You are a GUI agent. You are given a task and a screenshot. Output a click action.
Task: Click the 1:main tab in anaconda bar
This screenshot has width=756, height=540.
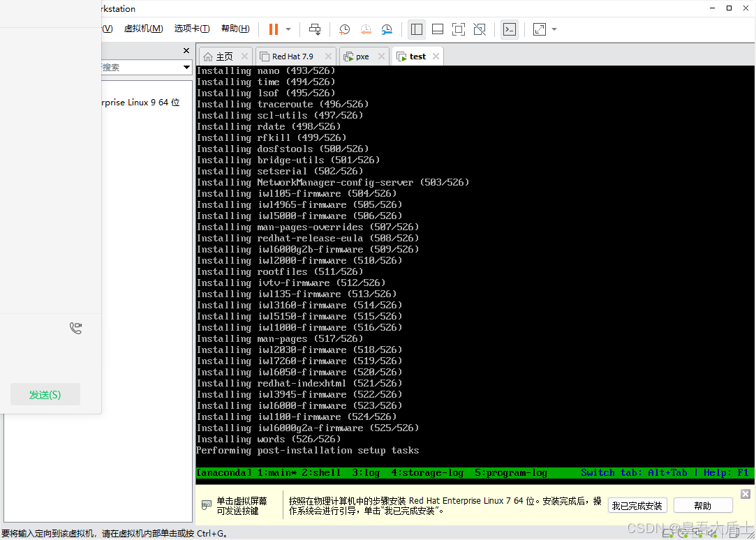(276, 473)
